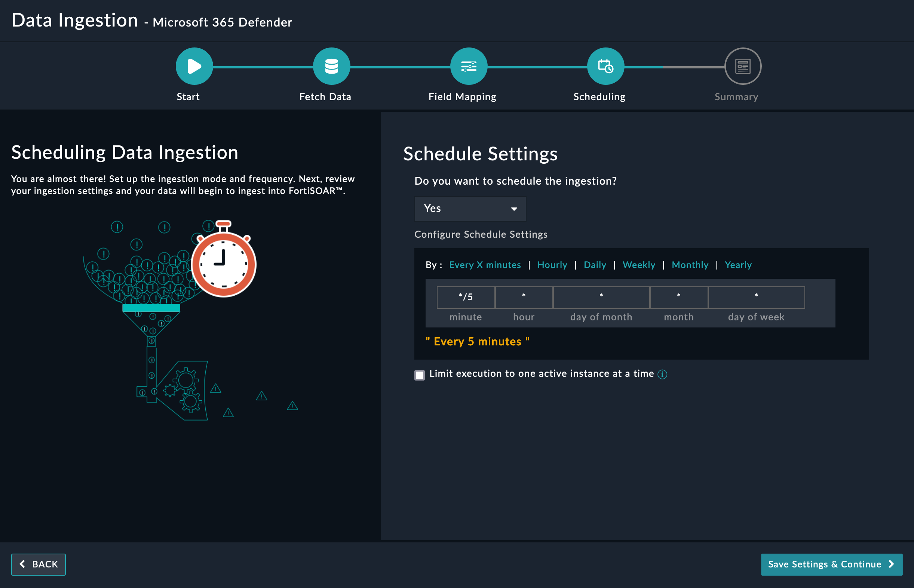Click the back arrow chevron icon

click(22, 564)
